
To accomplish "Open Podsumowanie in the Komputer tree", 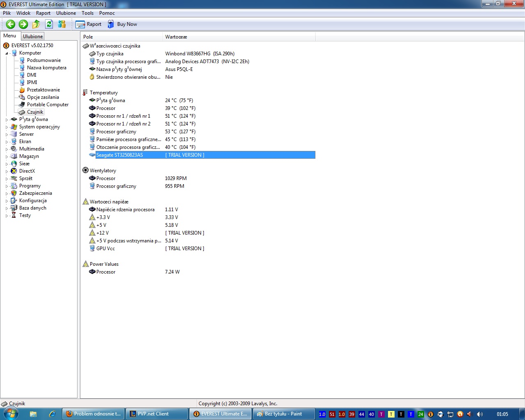I will [43, 60].
